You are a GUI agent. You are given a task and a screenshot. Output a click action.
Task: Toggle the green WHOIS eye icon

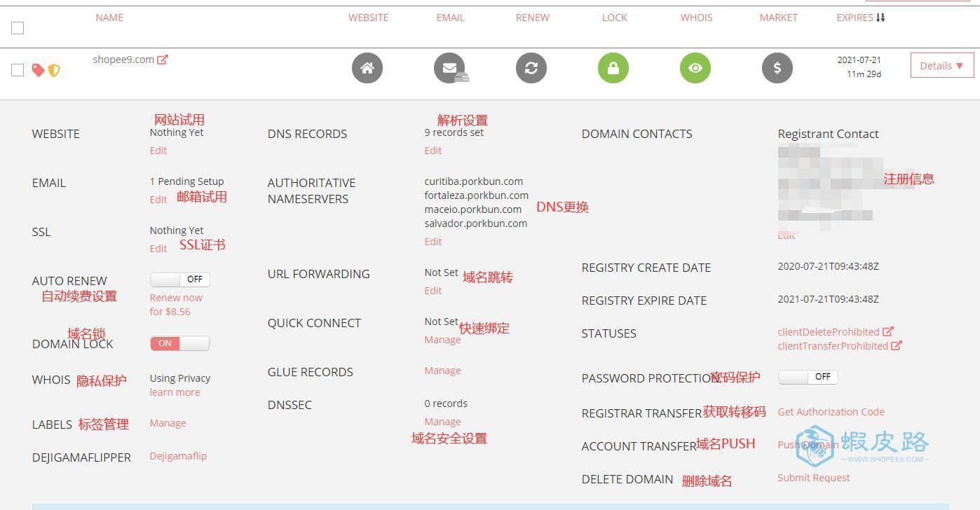point(695,68)
